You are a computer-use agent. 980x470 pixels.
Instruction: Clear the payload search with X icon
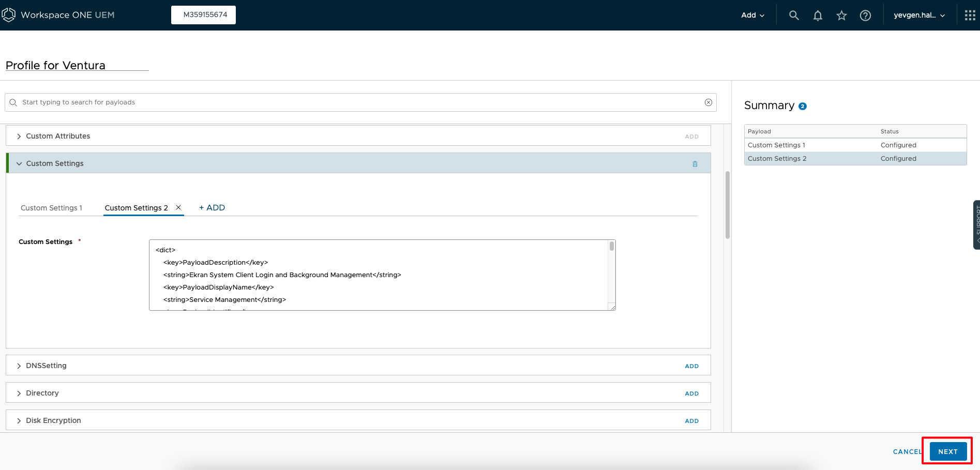coord(708,102)
